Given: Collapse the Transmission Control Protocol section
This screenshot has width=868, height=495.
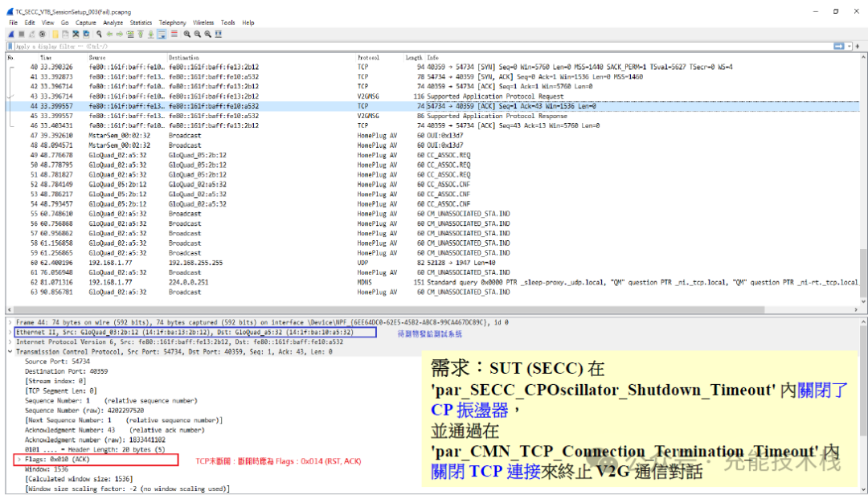Looking at the screenshot, I should click(x=10, y=351).
